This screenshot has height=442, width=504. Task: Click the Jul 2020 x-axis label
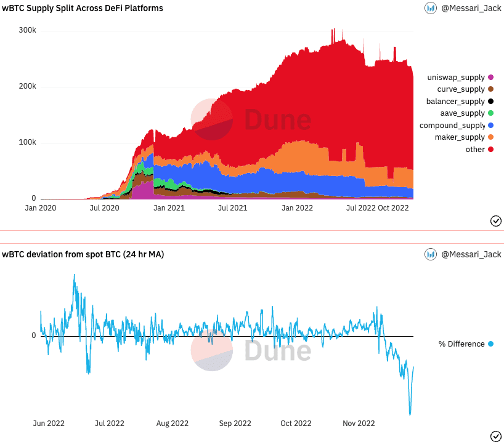pyautogui.click(x=105, y=208)
